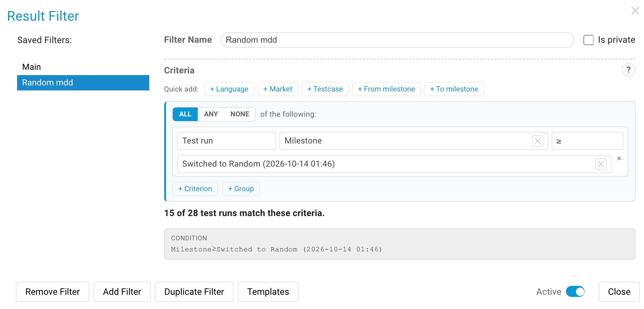The image size is (644, 309).
Task: Select the Main saved filter
Action: [x=83, y=67]
